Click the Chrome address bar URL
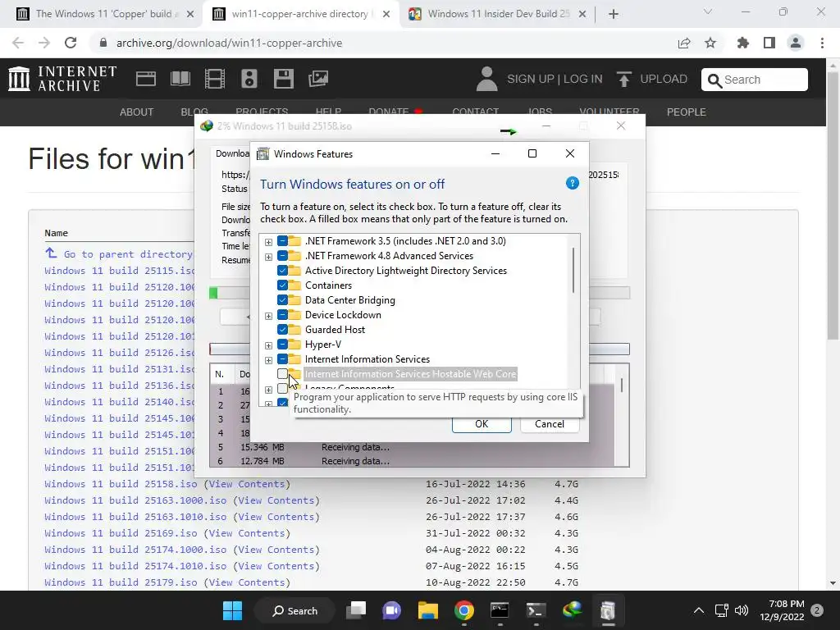840x630 pixels. [230, 43]
